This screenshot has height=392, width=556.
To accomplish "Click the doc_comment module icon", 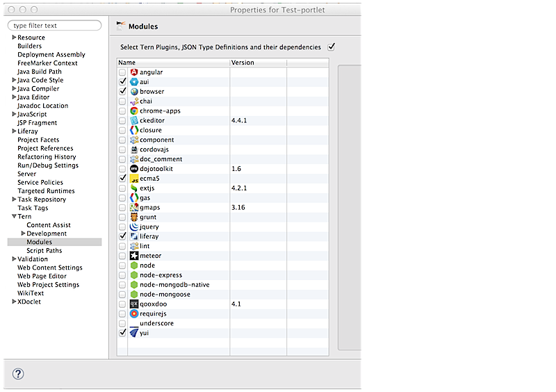I will point(134,159).
